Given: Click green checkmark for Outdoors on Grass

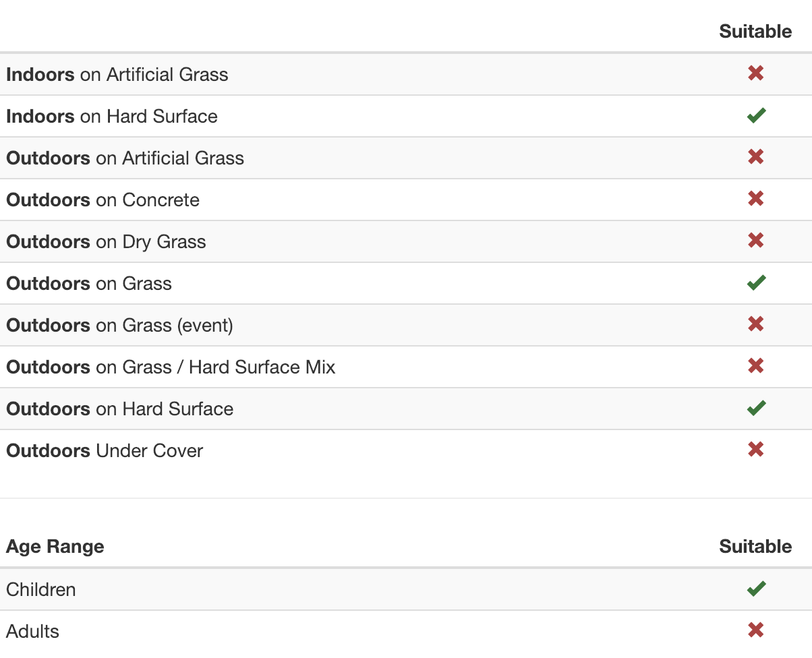Looking at the screenshot, I should click(x=756, y=283).
